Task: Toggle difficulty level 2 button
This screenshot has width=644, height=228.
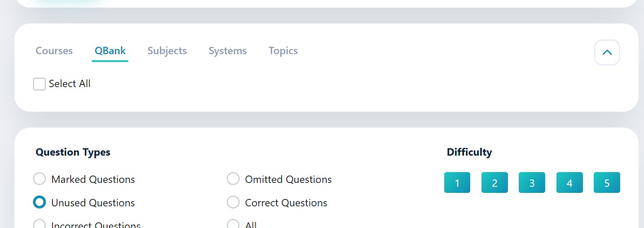Action: (494, 182)
